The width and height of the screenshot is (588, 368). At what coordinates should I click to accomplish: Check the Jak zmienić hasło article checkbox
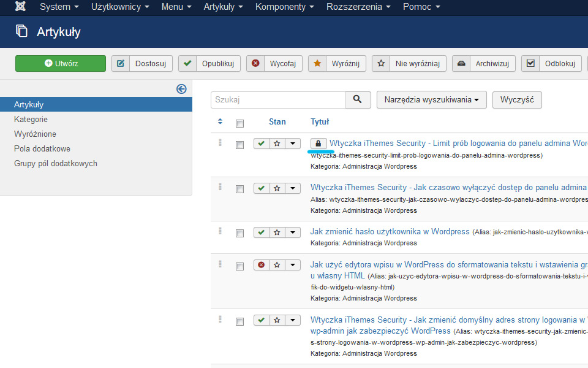point(239,234)
